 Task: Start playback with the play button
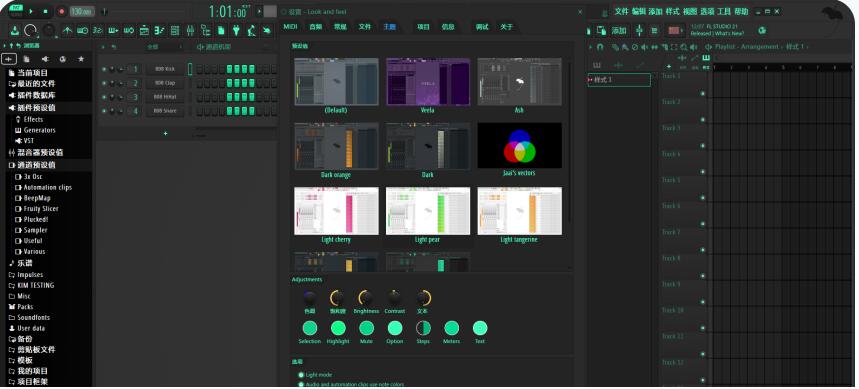(x=31, y=11)
